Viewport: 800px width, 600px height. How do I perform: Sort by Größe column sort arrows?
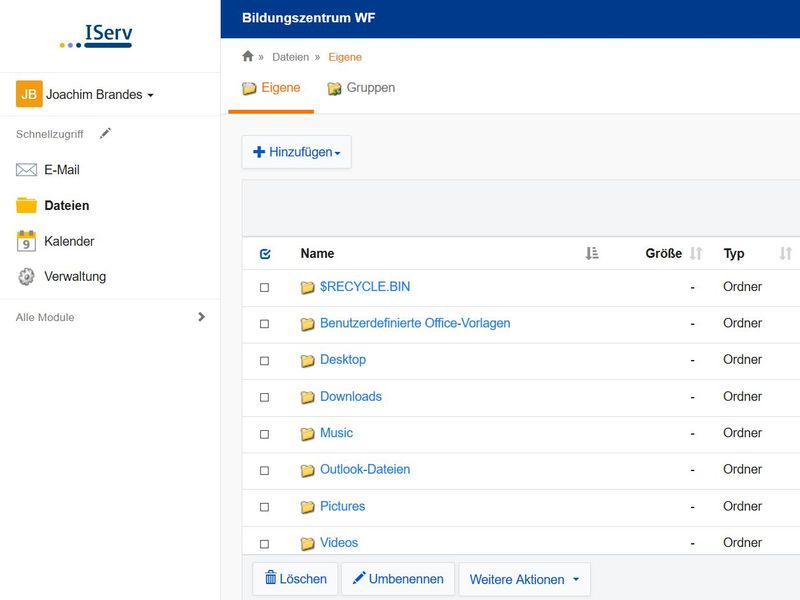point(696,253)
